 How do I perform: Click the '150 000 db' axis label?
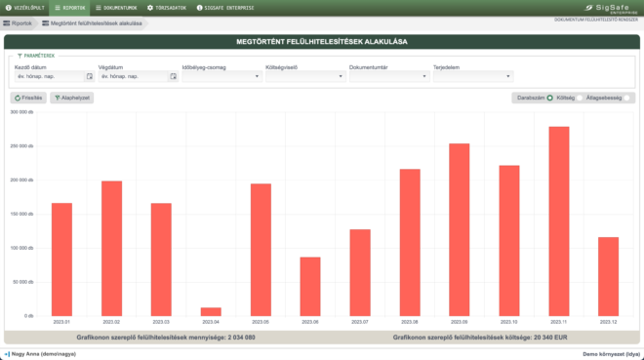[21, 215]
